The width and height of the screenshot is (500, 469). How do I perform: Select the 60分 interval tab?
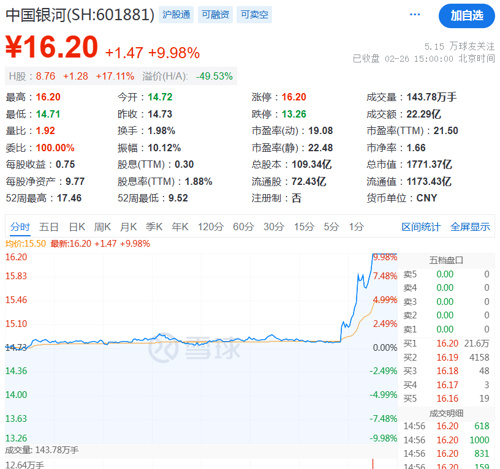point(243,227)
